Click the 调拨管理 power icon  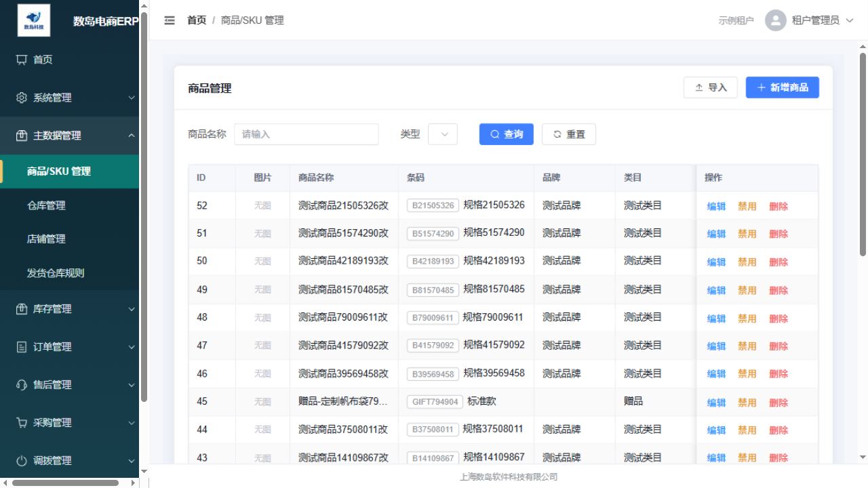pos(22,461)
